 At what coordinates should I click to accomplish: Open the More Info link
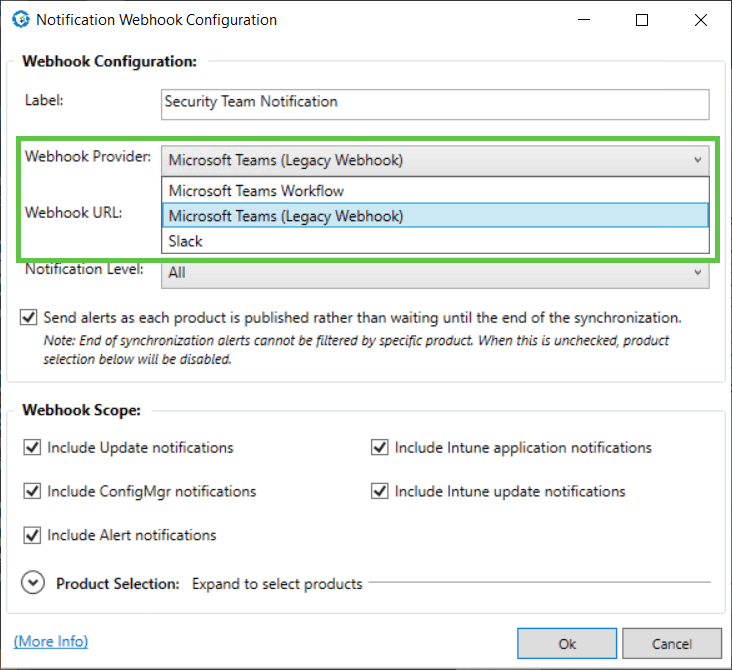pos(51,642)
